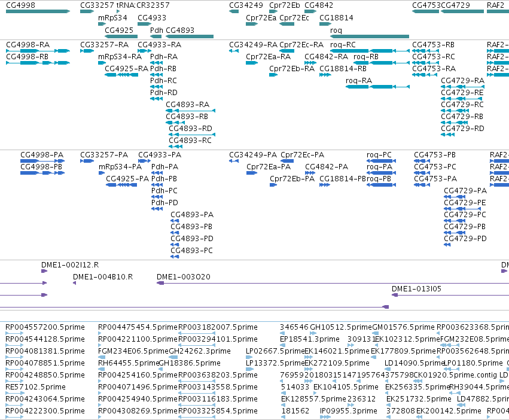This screenshot has width=509, height=420.
Task: Click EST LP02667.5prime
Action: [275, 351]
